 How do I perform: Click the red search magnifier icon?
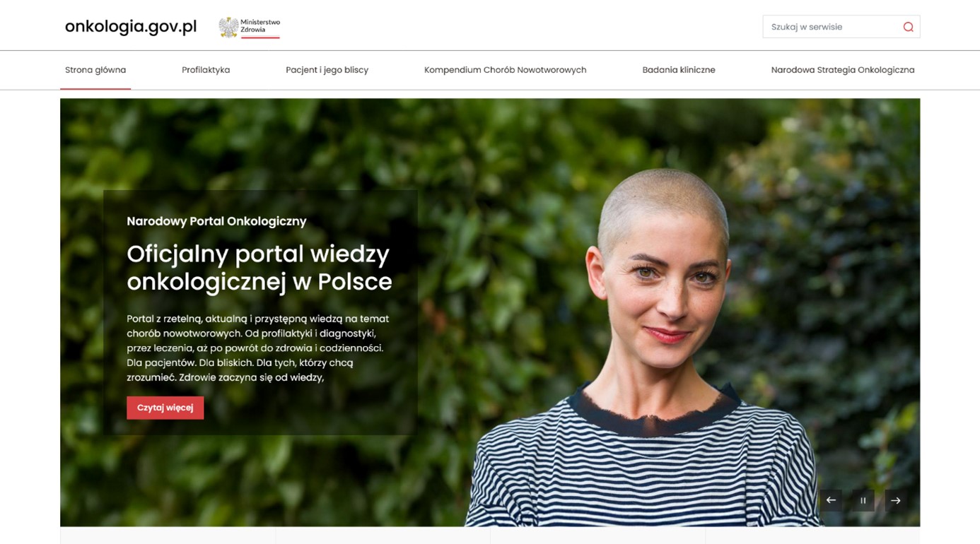tap(908, 27)
